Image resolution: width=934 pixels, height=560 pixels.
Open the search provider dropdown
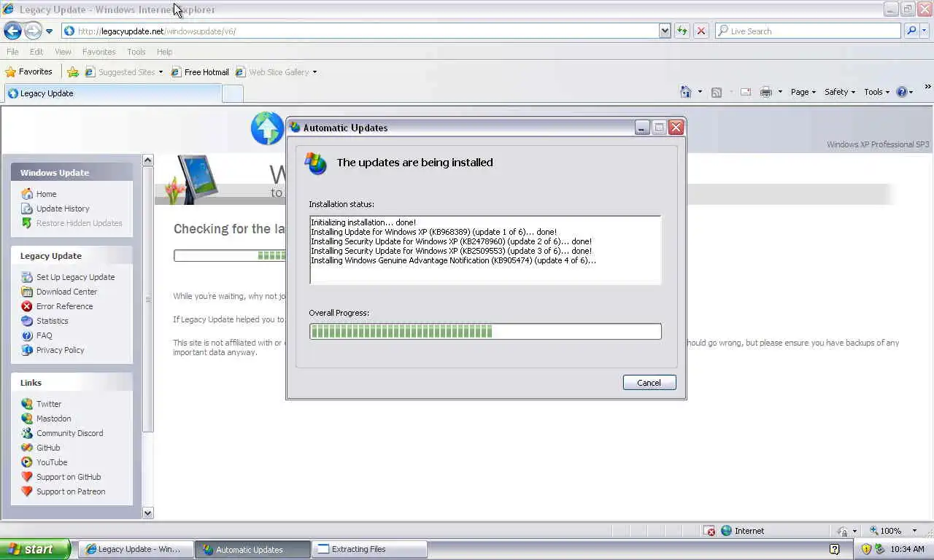[x=925, y=31]
